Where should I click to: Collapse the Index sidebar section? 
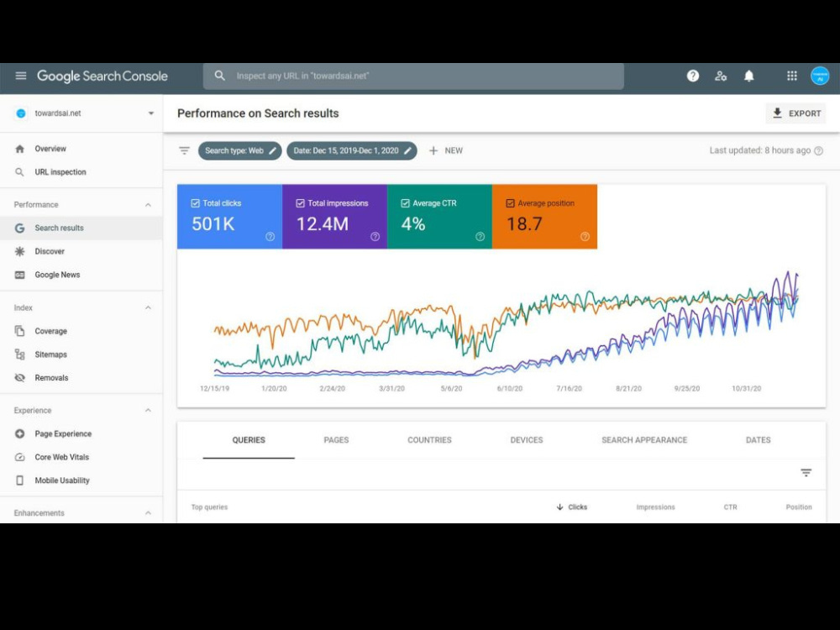click(x=148, y=307)
